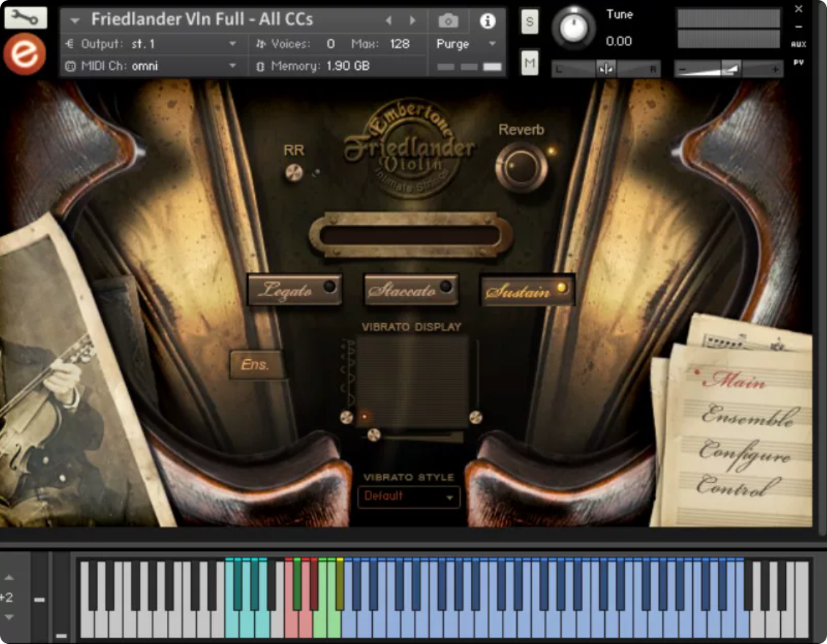The image size is (827, 644).
Task: Click the AUX sends button
Action: tap(798, 44)
